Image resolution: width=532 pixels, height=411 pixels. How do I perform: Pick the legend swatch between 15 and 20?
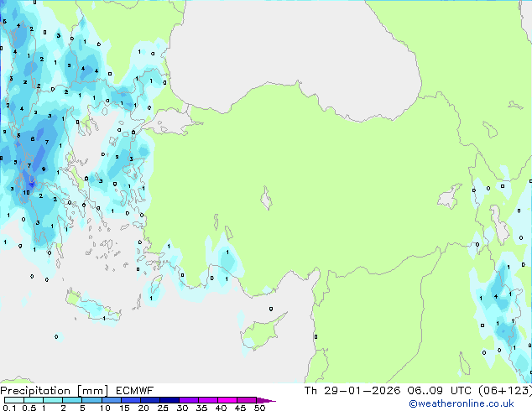[x=131, y=400]
